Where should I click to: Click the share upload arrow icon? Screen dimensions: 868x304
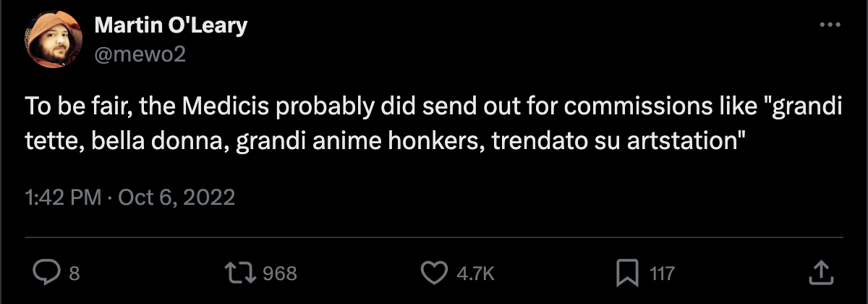coord(820,273)
